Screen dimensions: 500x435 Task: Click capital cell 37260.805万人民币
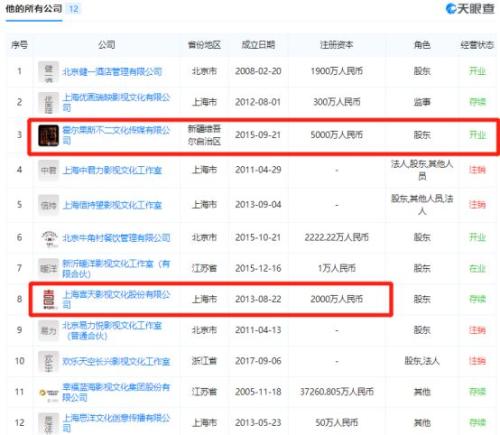coord(337,392)
